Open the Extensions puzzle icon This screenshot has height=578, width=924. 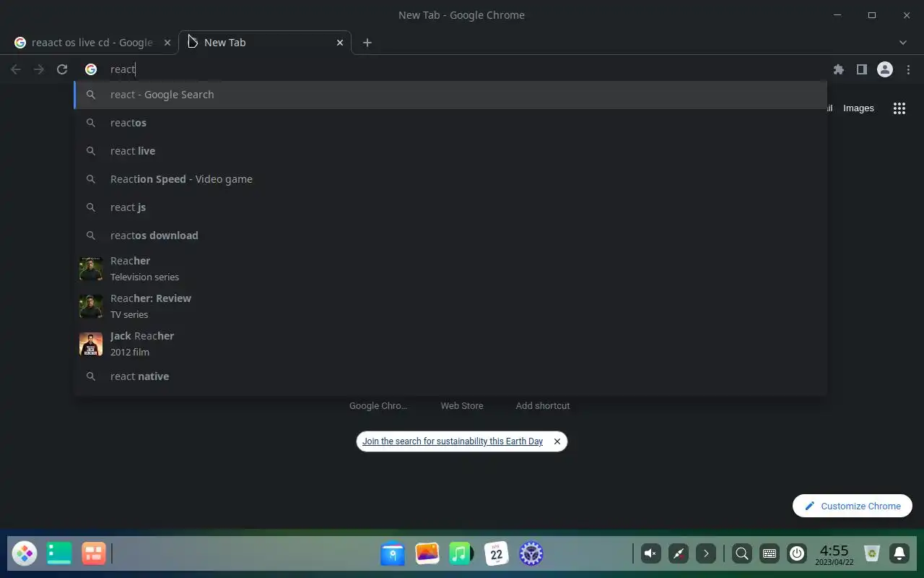(838, 69)
